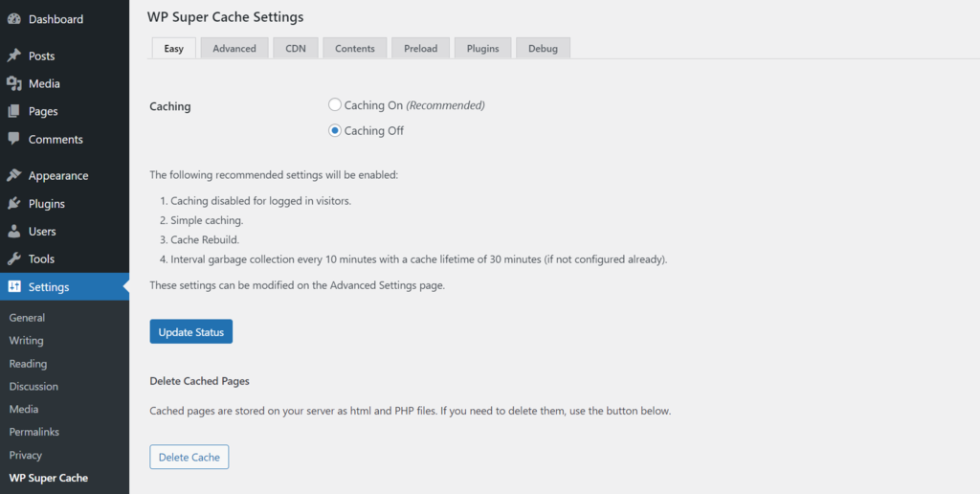Click the Appearance paintbrush icon
This screenshot has height=494, width=980.
[14, 176]
